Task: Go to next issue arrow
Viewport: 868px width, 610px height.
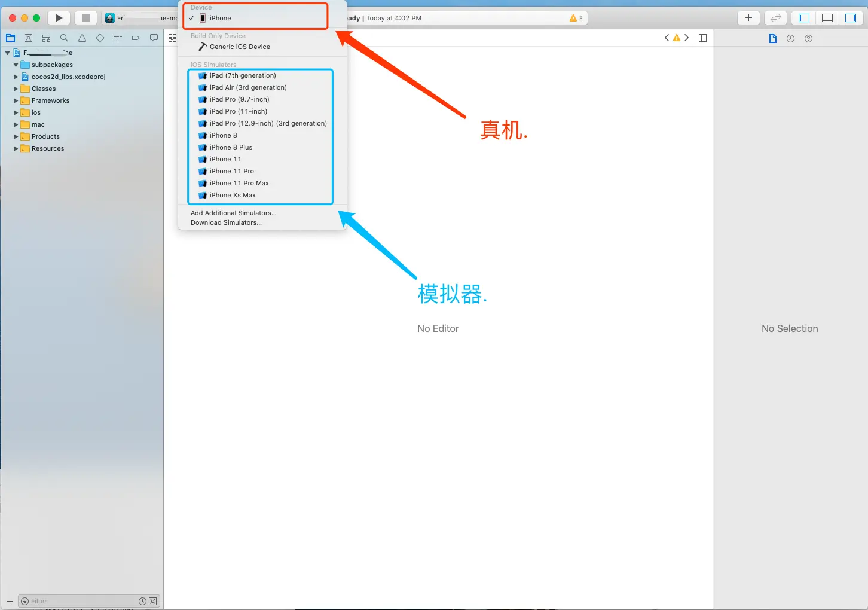Action: (x=686, y=38)
